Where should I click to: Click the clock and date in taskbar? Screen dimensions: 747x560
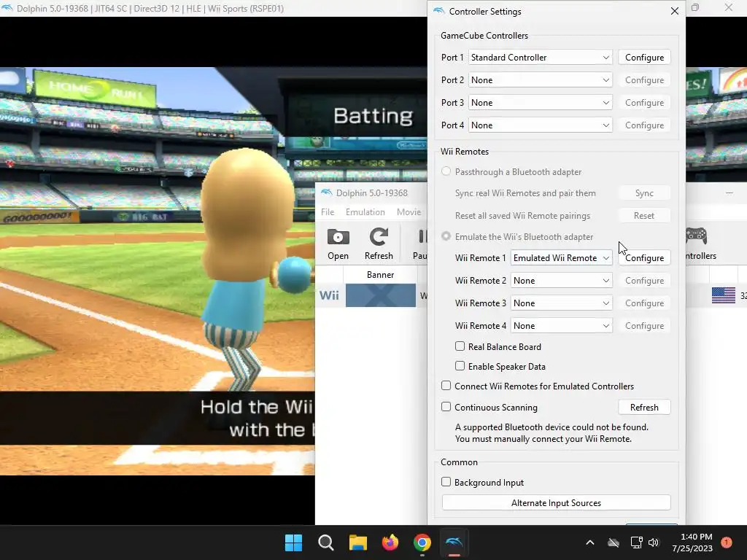(692, 542)
